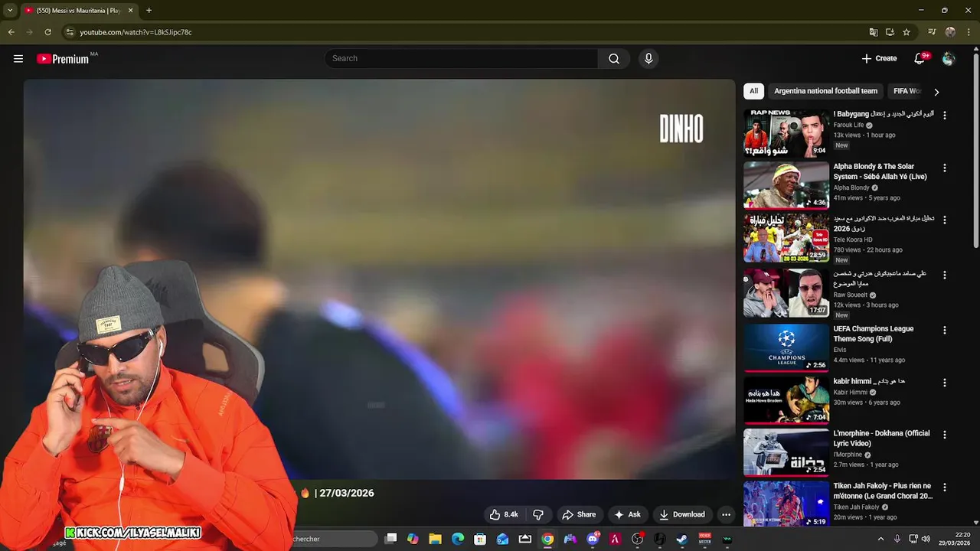Viewport: 980px width, 551px height.
Task: Open options menu for Raw Soueelt video
Action: 944,275
